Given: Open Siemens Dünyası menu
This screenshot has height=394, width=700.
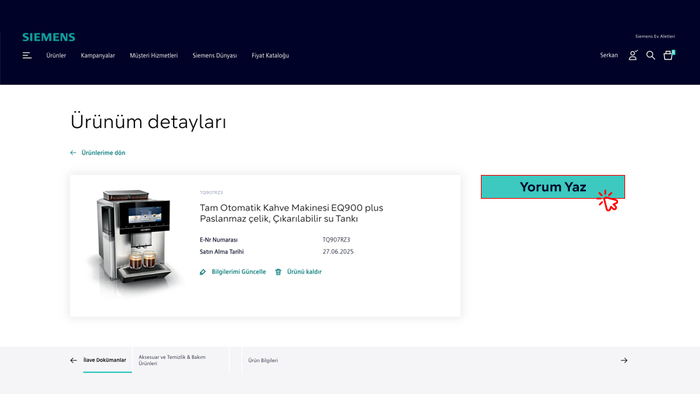Looking at the screenshot, I should coord(215,55).
